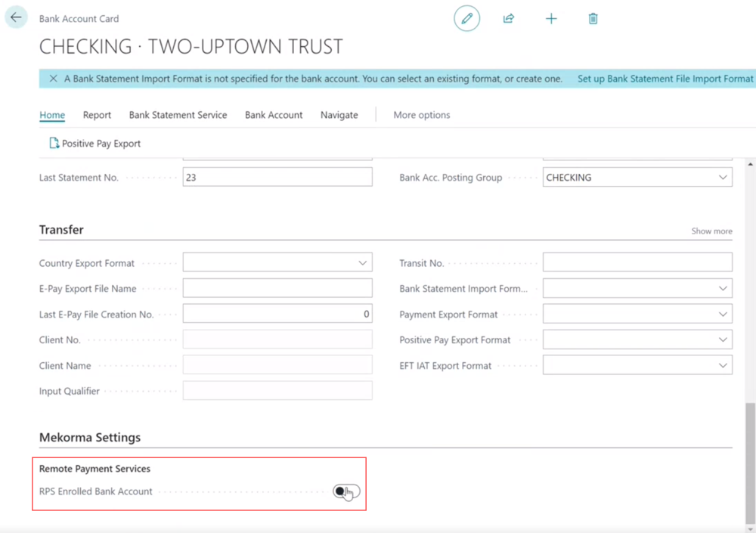Dismiss the bank statement notification

click(51, 79)
